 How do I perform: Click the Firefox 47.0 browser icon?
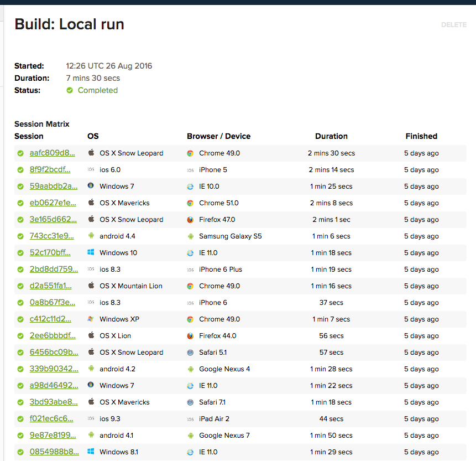pyautogui.click(x=190, y=220)
